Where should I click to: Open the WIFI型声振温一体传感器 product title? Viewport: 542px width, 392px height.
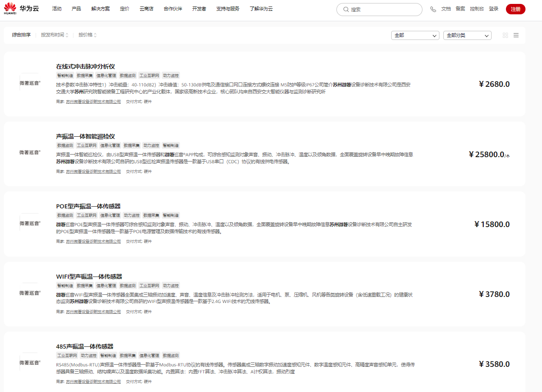click(x=89, y=277)
